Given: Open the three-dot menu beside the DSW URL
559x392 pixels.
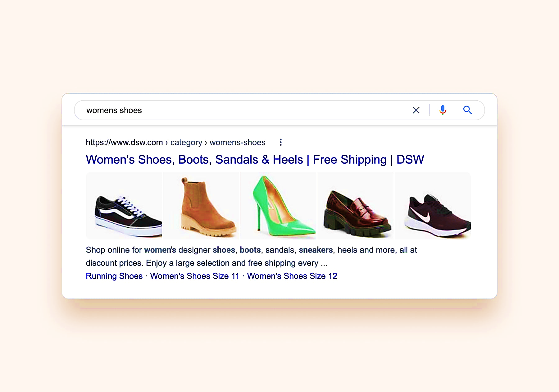Looking at the screenshot, I should click(280, 142).
